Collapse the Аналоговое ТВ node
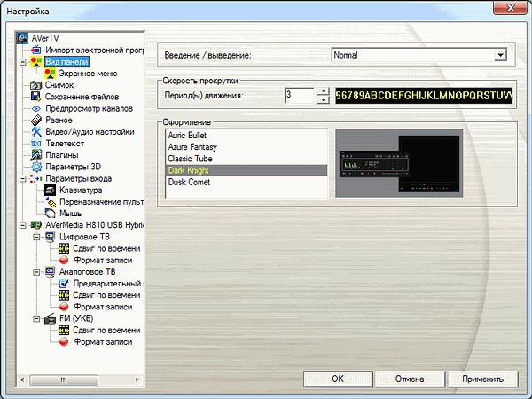Screen dimensions: 532x399 coord(36,272)
